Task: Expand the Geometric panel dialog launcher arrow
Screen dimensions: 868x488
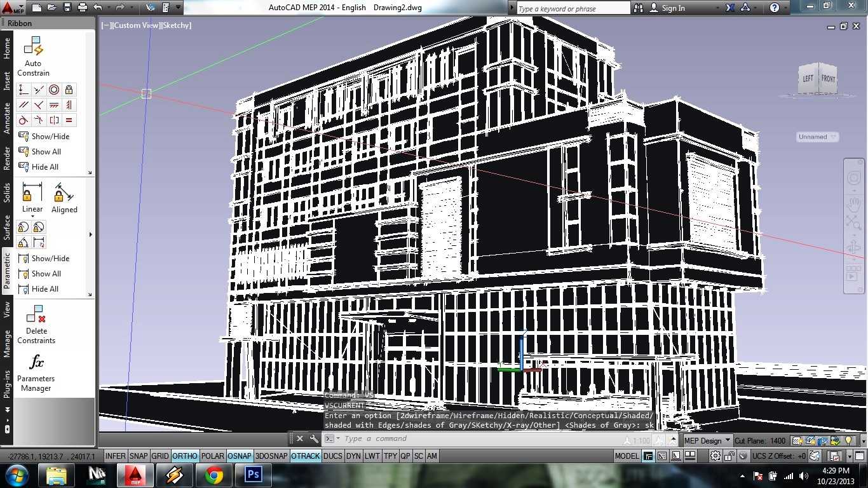Action: pyautogui.click(x=90, y=173)
